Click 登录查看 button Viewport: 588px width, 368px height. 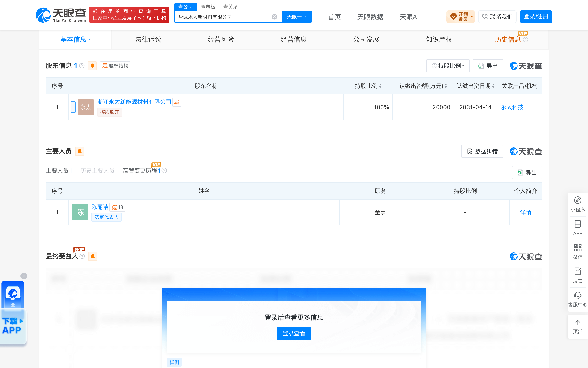click(294, 333)
